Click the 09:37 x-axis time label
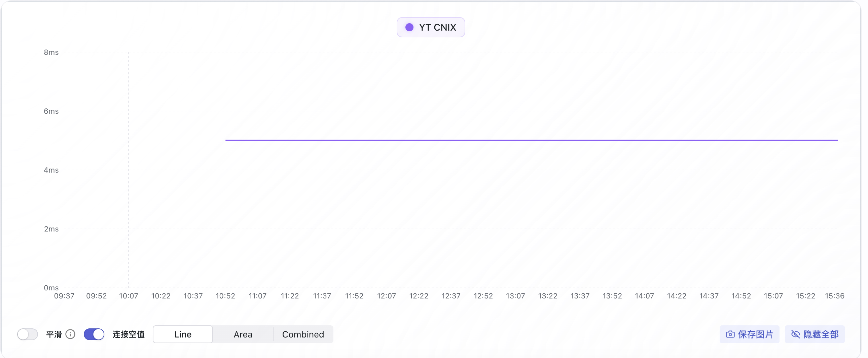868x358 pixels. point(64,296)
